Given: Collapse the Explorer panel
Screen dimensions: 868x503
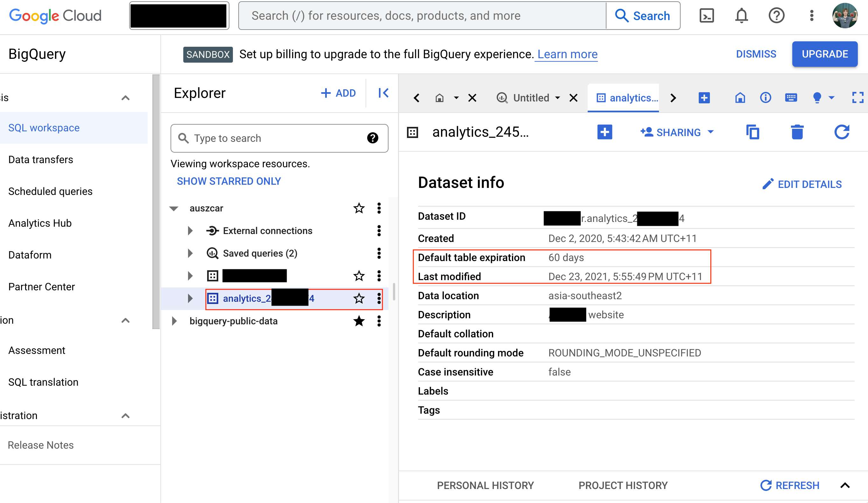Looking at the screenshot, I should [383, 93].
